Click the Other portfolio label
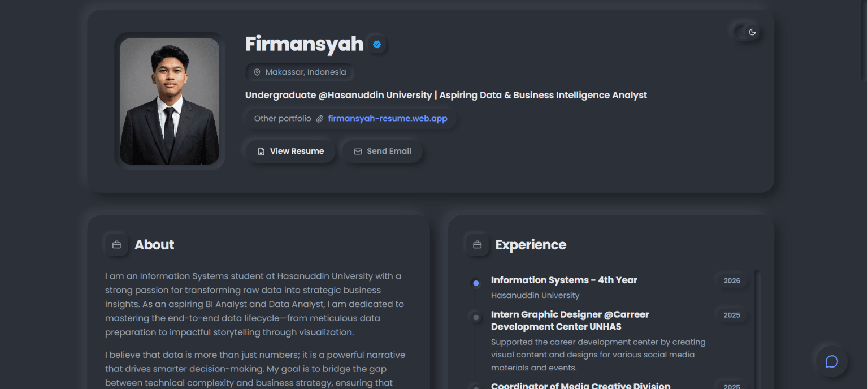 tap(283, 119)
